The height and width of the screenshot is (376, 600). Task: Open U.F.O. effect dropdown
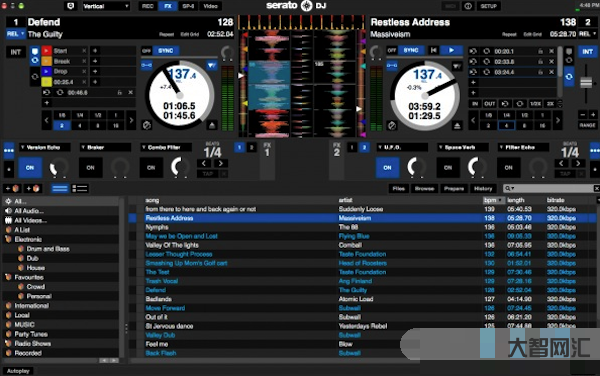[402, 147]
